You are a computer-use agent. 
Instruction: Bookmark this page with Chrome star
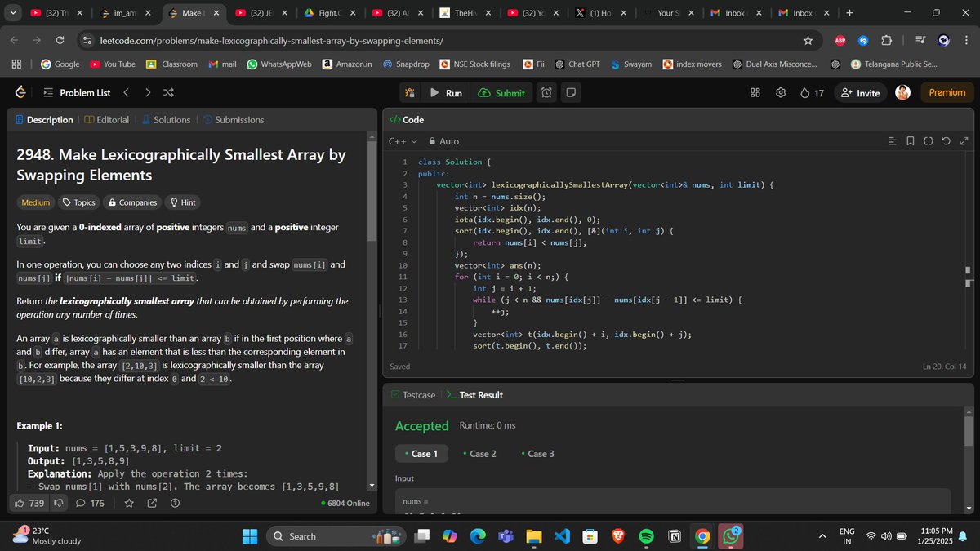click(808, 40)
